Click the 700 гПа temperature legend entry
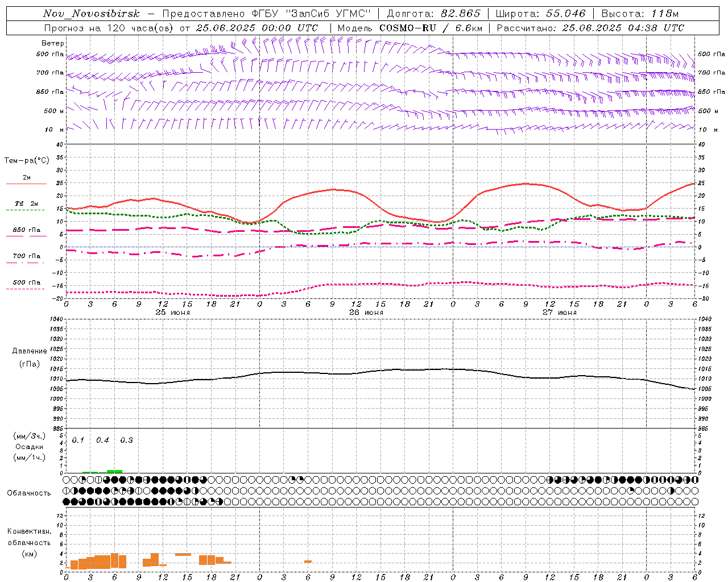Screen dimensions: 728x582 coord(27,256)
